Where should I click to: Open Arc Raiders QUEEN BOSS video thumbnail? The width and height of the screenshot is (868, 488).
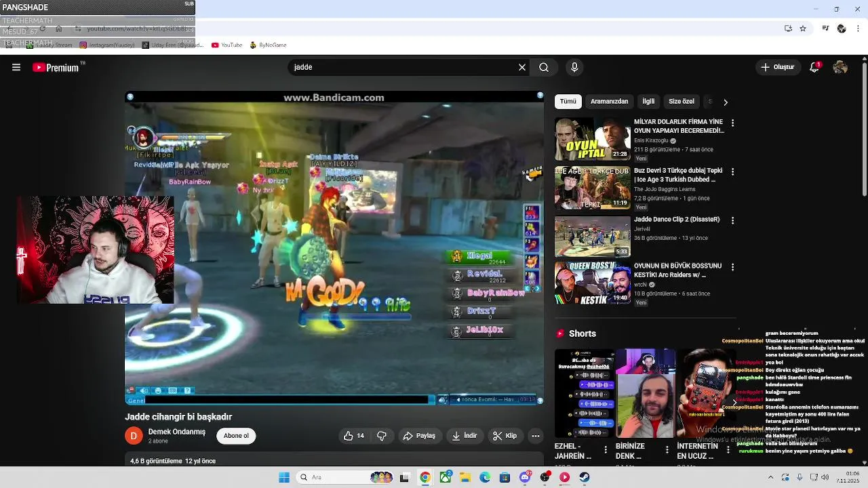(x=593, y=283)
